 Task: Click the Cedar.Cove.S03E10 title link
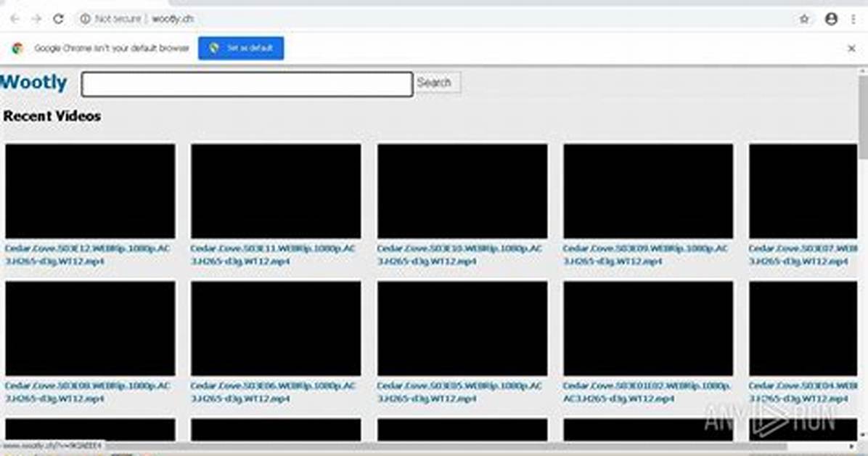(x=459, y=254)
